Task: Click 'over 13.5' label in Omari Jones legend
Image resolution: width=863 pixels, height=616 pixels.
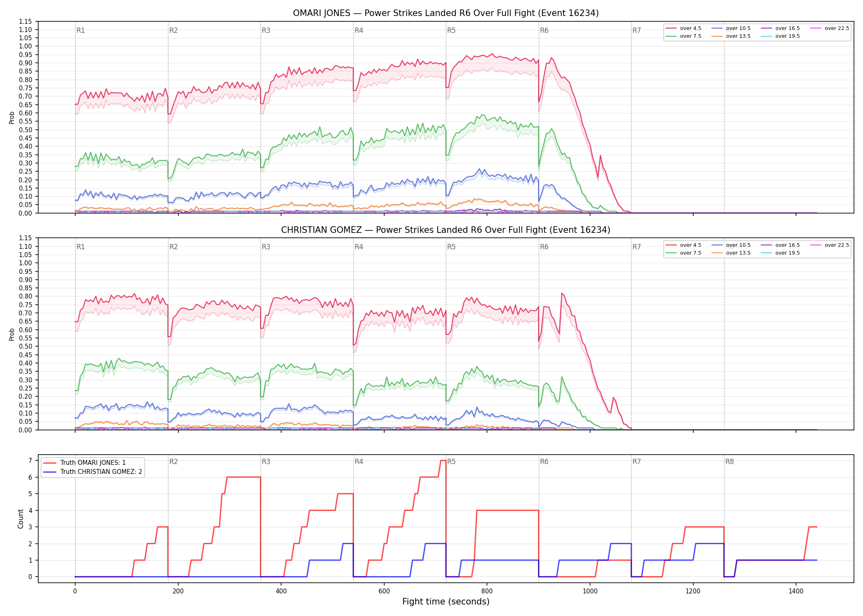Action: (x=738, y=36)
